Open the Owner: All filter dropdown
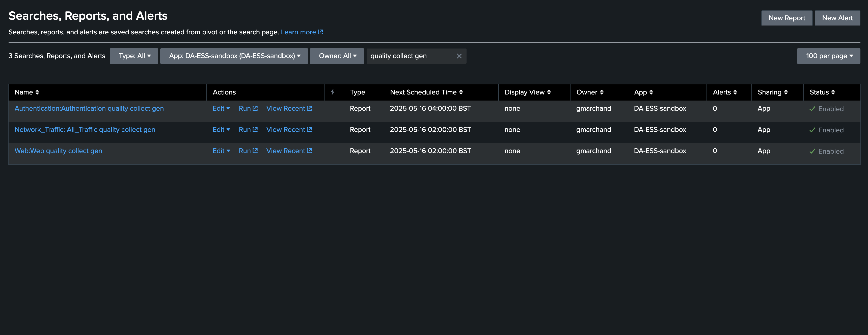This screenshot has height=335, width=868. click(337, 56)
